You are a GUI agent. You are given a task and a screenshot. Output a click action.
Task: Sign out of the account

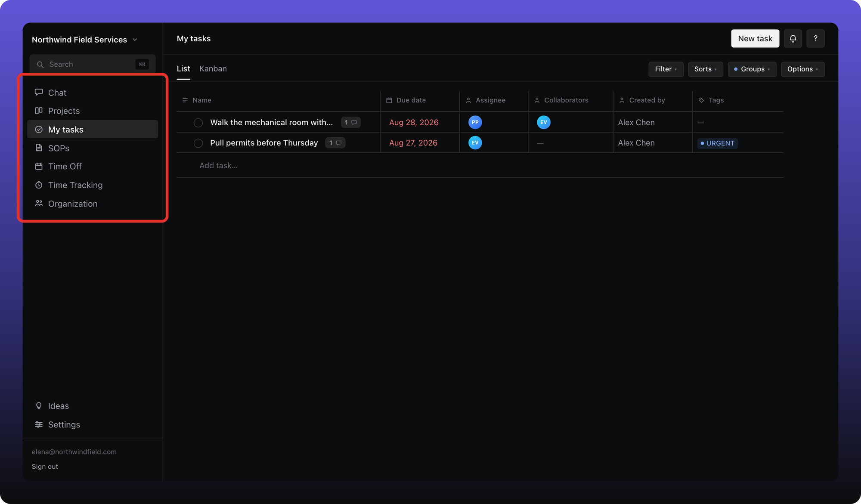(45, 467)
